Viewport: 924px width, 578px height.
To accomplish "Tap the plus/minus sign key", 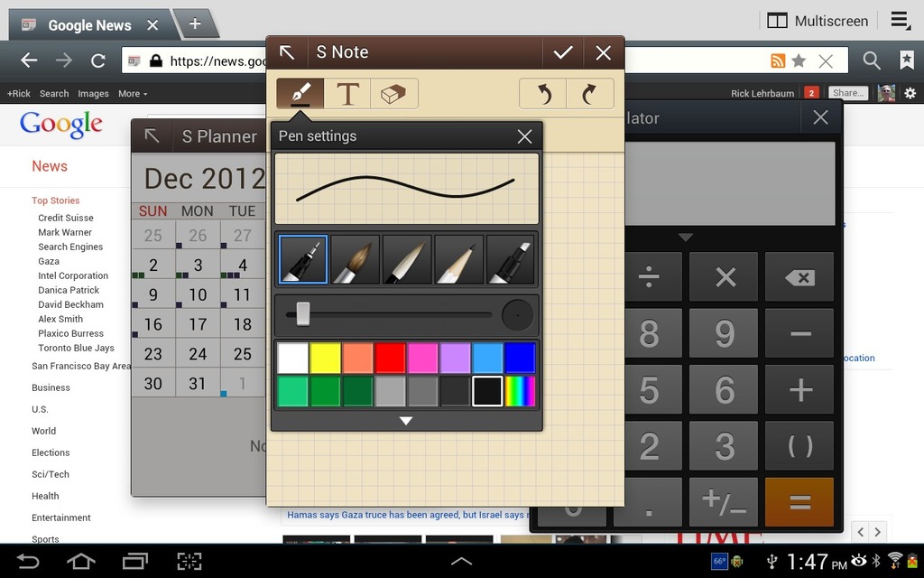I will coord(724,502).
